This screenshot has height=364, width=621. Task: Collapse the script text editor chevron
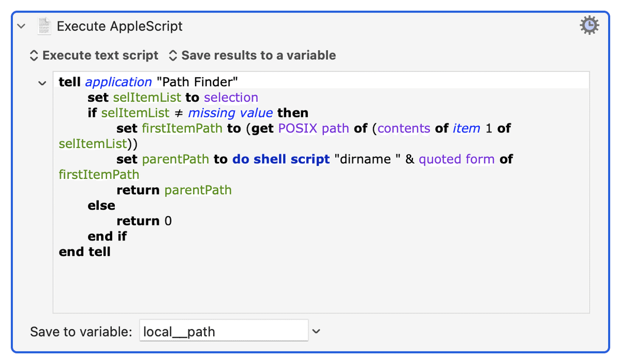click(x=42, y=83)
